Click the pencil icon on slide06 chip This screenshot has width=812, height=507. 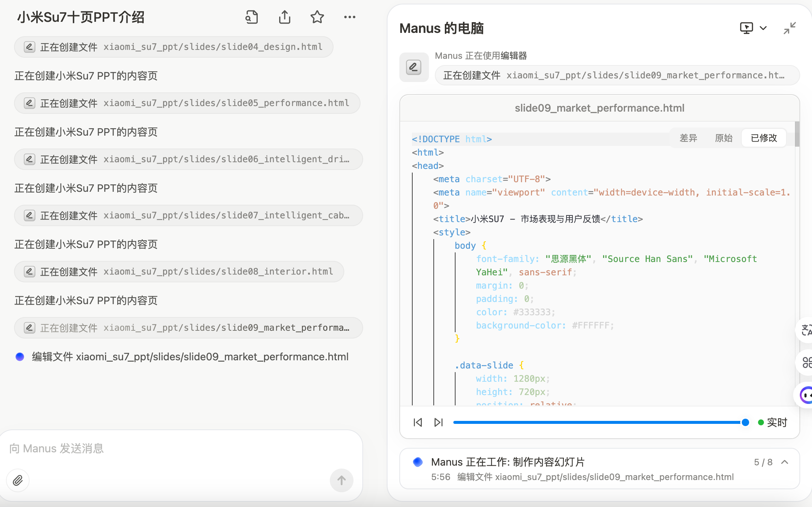(x=29, y=159)
